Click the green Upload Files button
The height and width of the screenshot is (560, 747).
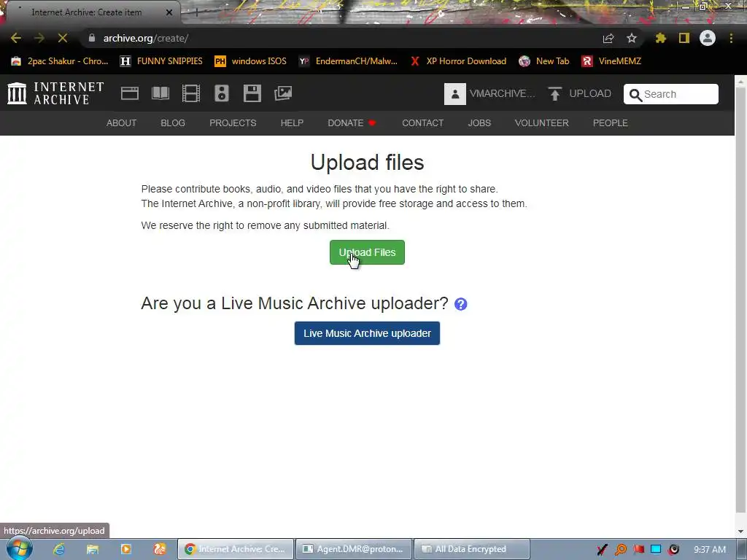pyautogui.click(x=368, y=252)
